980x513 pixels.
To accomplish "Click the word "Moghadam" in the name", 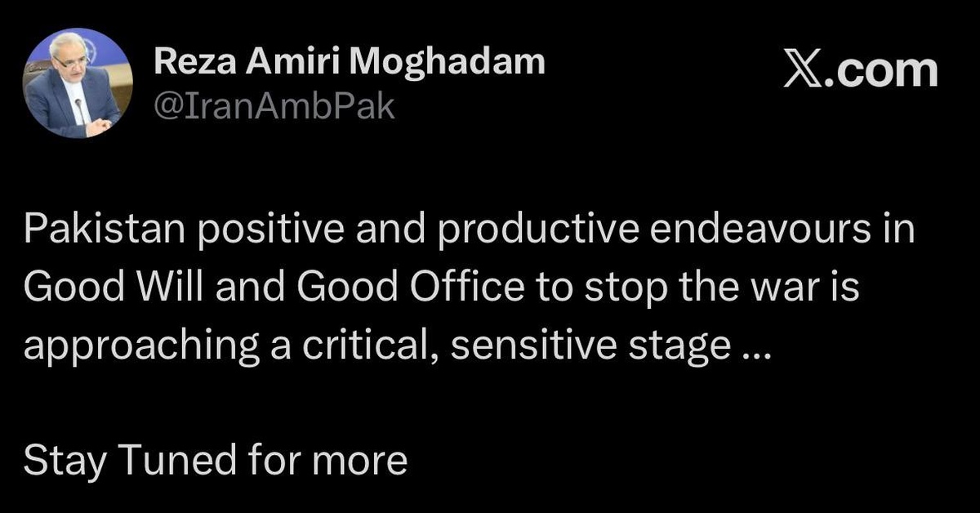I will click(x=462, y=62).
